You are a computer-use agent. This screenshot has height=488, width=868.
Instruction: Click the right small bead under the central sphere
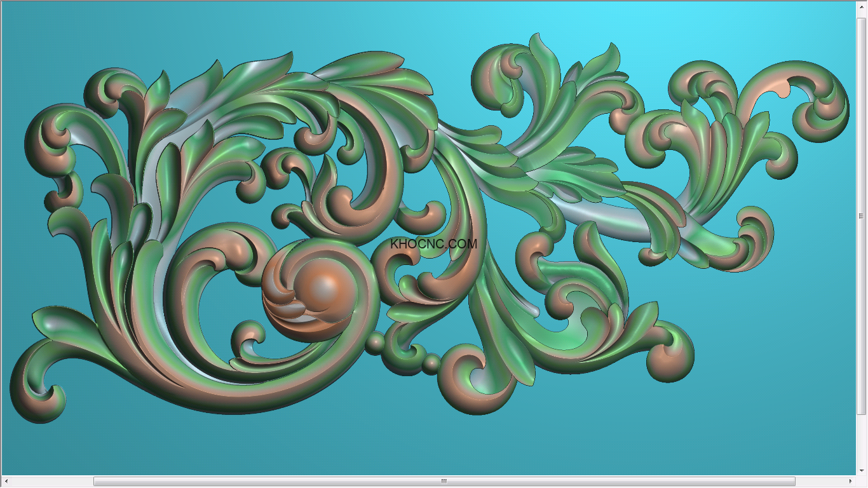(431, 363)
